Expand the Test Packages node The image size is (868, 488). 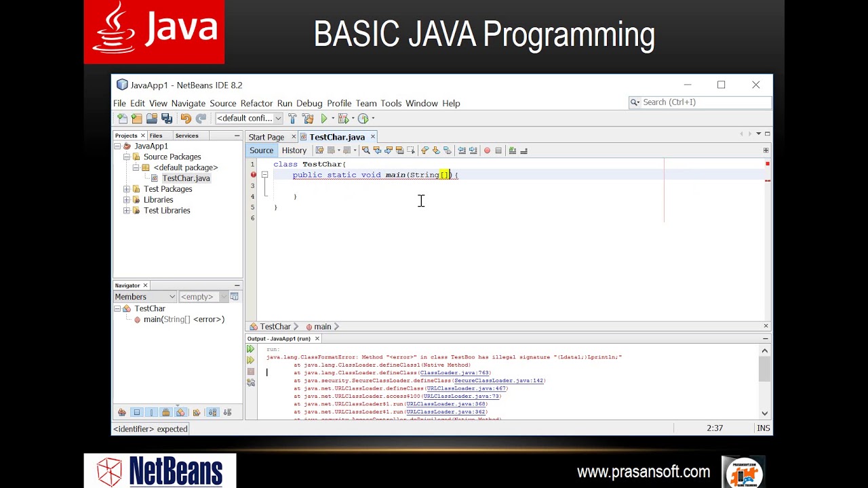pos(127,189)
